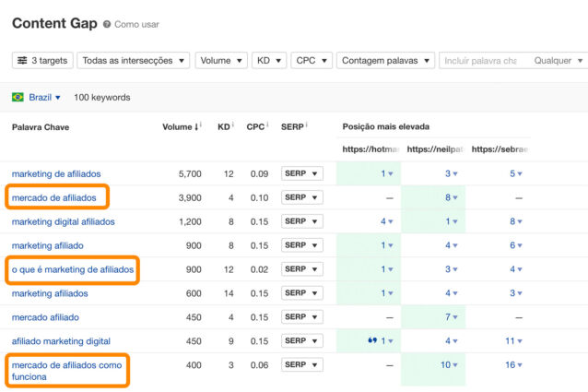Open the Volume filter dropdown

(x=219, y=61)
